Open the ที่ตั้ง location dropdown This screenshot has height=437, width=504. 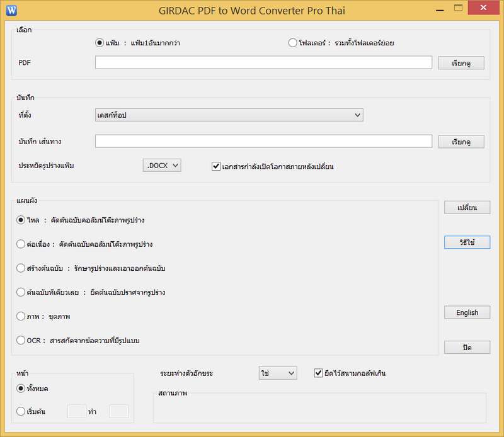229,115
